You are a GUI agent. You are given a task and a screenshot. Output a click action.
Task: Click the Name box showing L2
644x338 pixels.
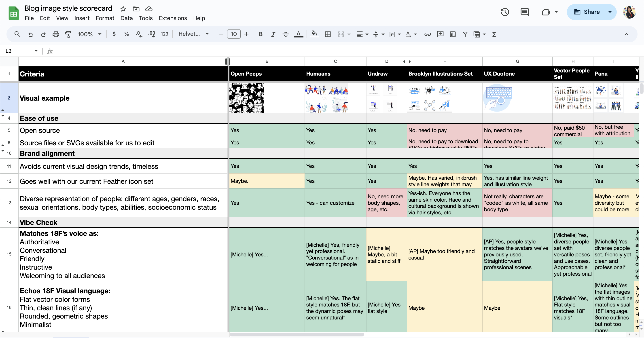21,51
